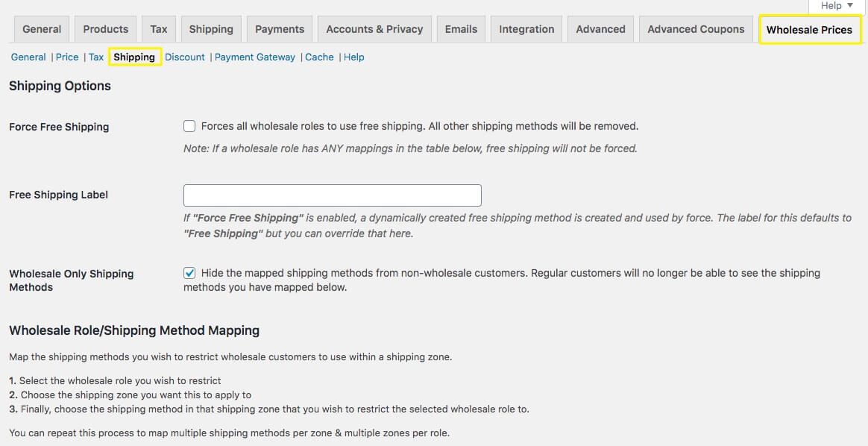Open the Emails tab

pos(461,29)
